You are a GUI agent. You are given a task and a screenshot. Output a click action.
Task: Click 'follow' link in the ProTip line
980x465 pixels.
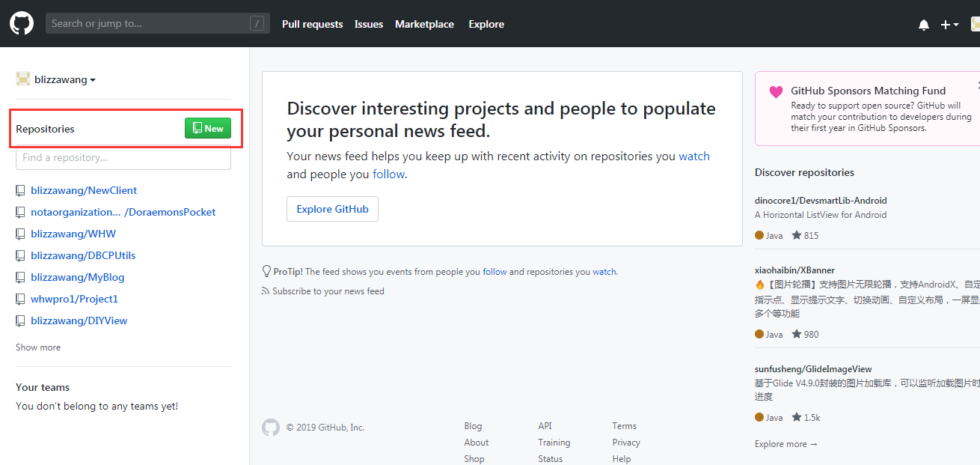494,272
